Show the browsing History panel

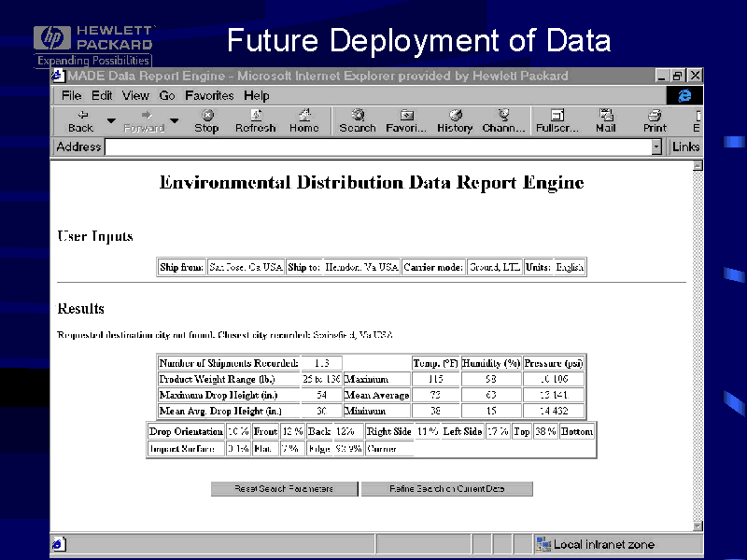coord(455,120)
